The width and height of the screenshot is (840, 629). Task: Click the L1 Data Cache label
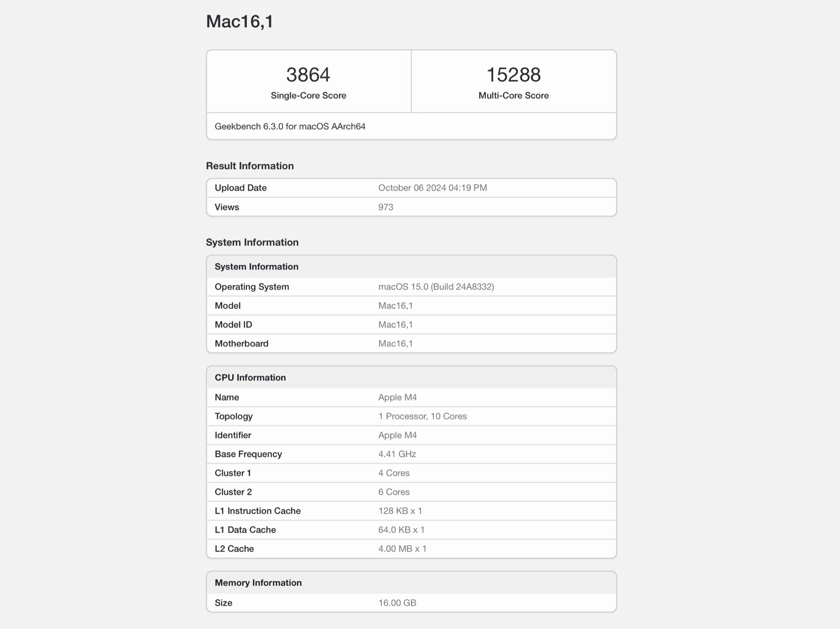245,529
